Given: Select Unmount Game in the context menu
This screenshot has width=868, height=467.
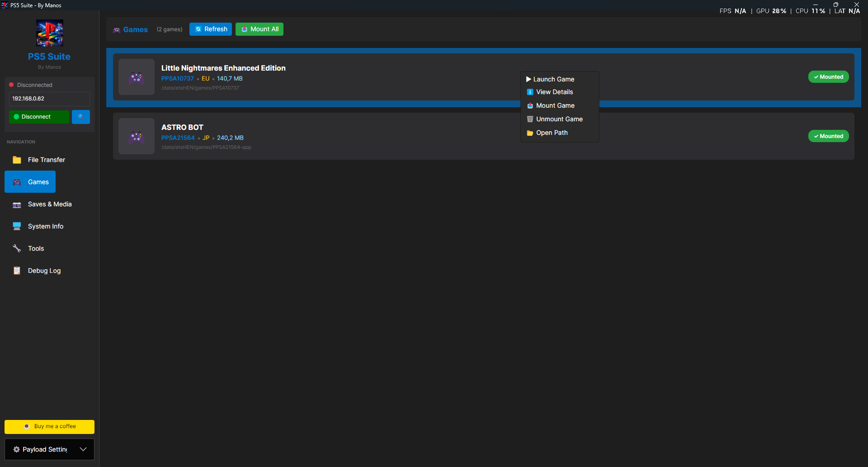Looking at the screenshot, I should (x=560, y=119).
